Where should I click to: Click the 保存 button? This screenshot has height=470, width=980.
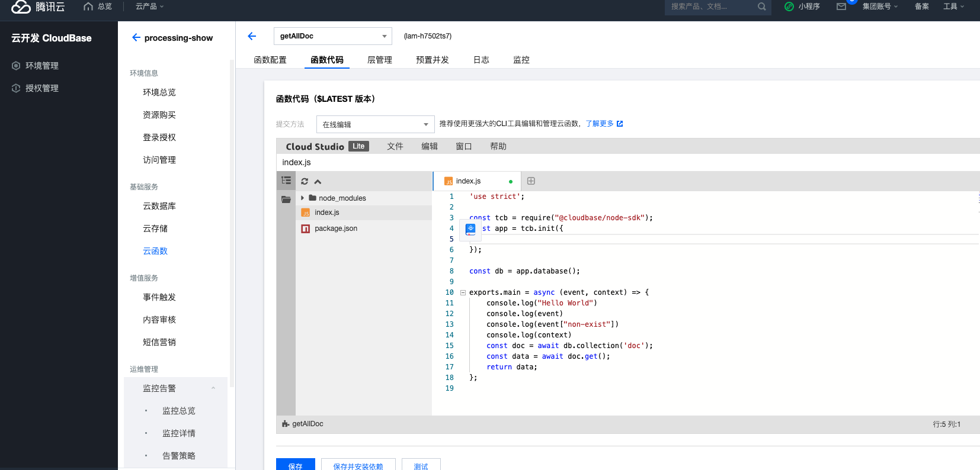[295, 465]
